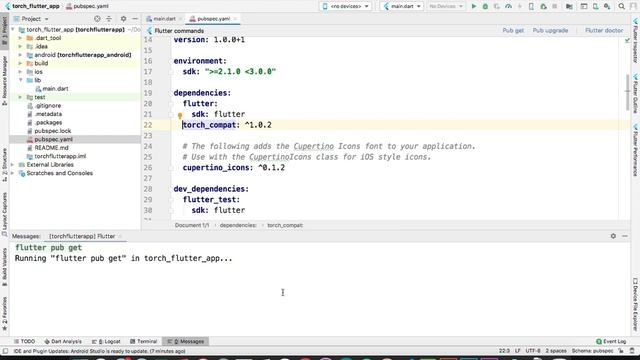Open the main.dart run configuration dropdown
This screenshot has width=640, height=360.
(402, 6)
